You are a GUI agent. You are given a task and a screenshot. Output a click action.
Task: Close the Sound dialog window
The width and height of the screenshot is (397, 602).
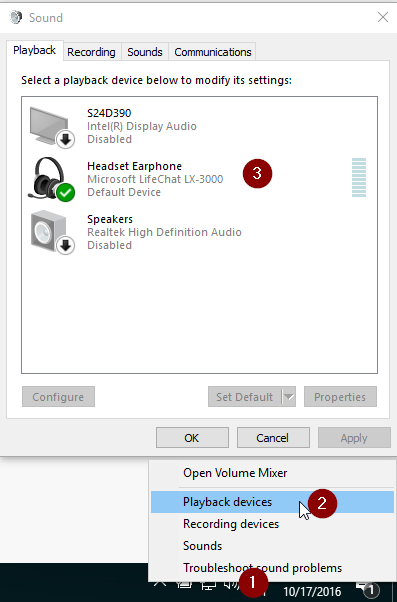coord(383,17)
